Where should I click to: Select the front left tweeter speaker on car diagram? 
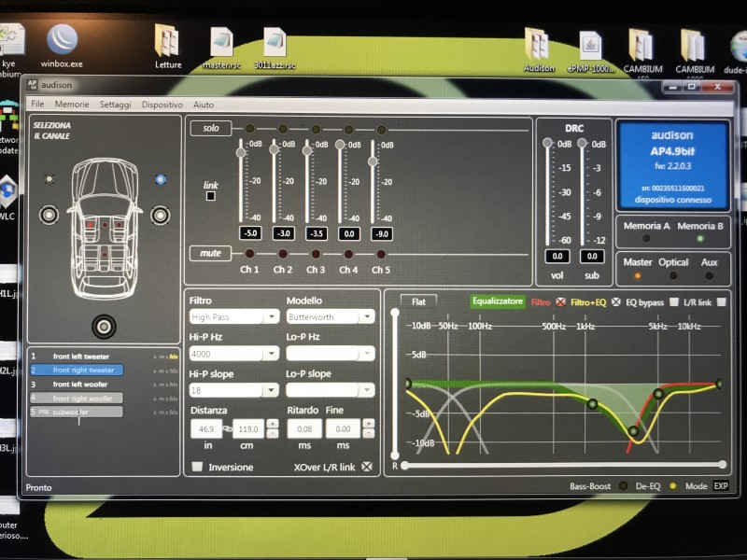pos(49,179)
